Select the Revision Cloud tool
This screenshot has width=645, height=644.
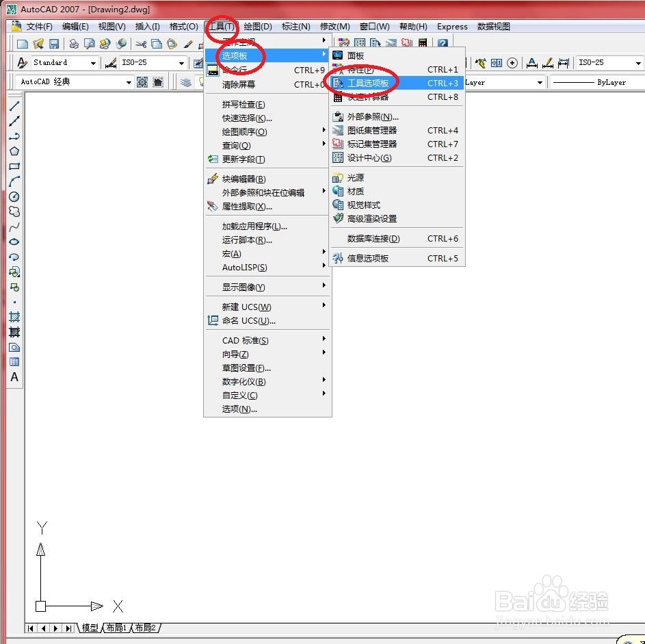pos(14,211)
